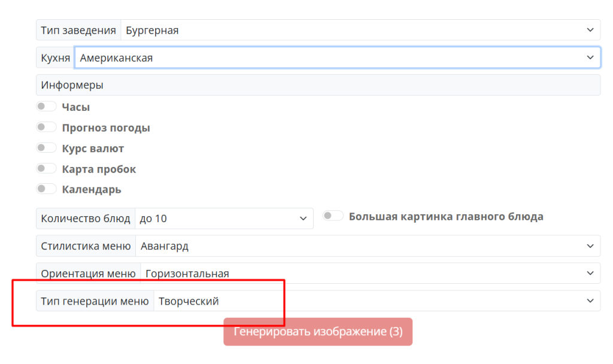Expand the Кухня dropdown set to Американская
The image size is (613, 364).
click(337, 58)
